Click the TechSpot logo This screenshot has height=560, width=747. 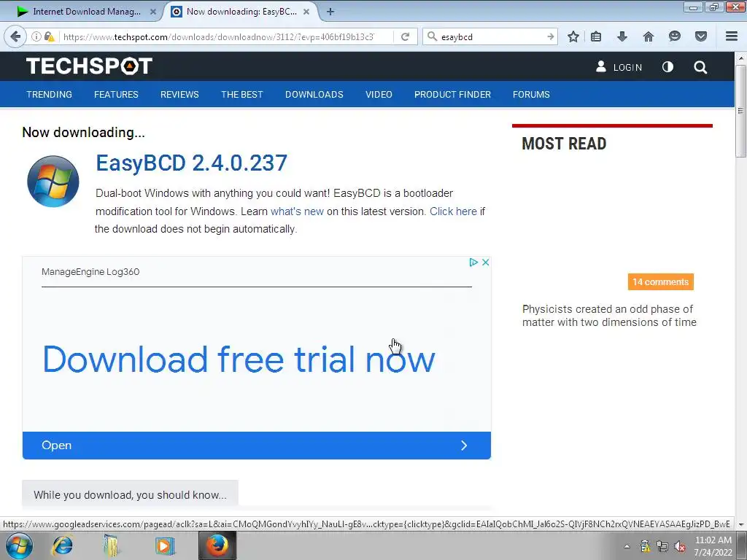tap(89, 66)
